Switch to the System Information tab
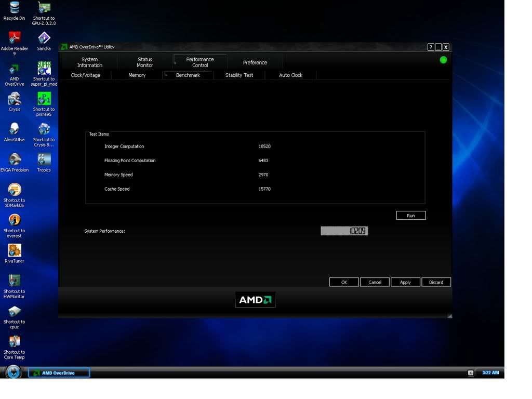The image size is (532, 399). click(x=89, y=62)
